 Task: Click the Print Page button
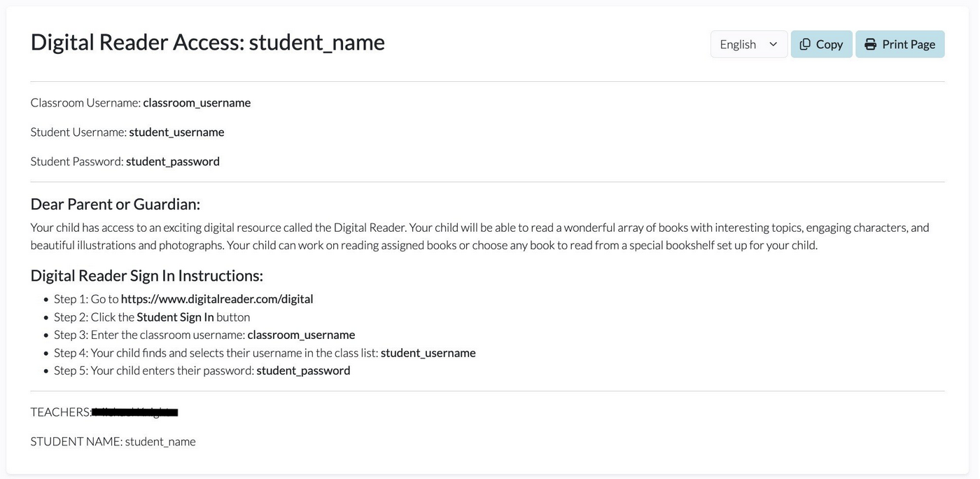pyautogui.click(x=900, y=44)
